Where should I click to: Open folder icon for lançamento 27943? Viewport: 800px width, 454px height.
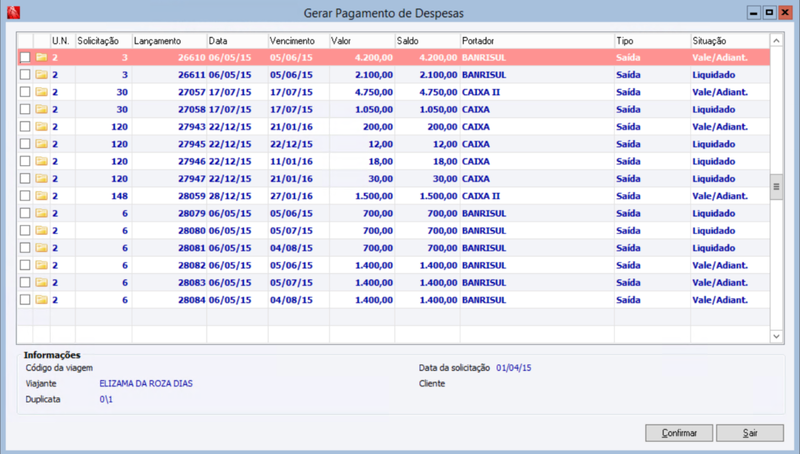[x=41, y=127]
